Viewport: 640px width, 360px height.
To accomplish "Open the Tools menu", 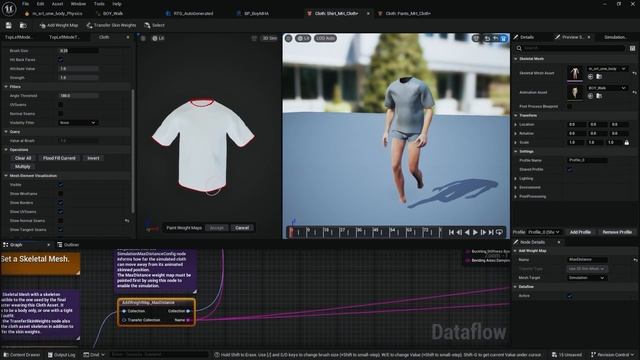I will [x=99, y=4].
